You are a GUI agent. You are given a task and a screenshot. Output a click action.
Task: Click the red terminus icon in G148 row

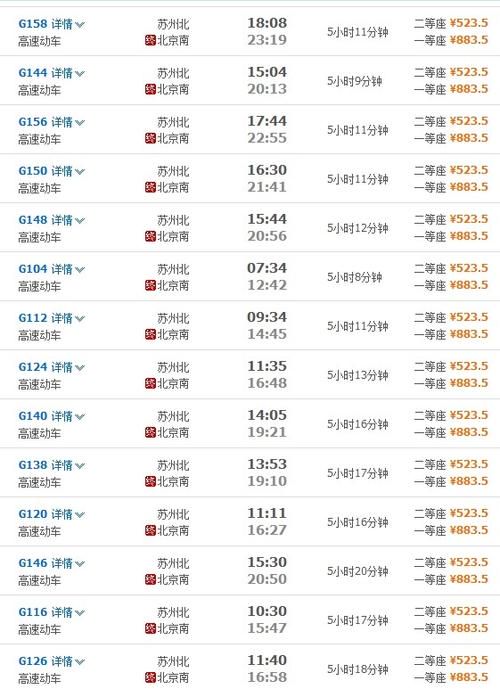click(x=150, y=237)
